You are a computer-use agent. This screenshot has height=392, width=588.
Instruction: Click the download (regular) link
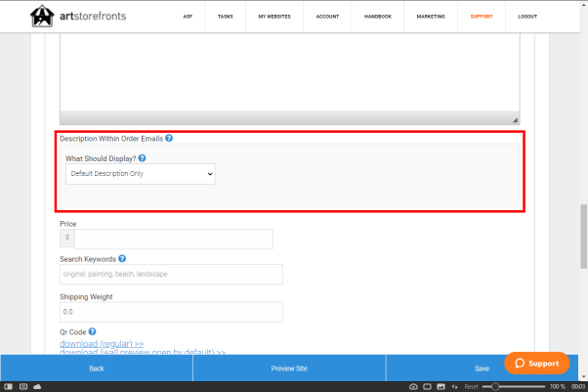(102, 344)
